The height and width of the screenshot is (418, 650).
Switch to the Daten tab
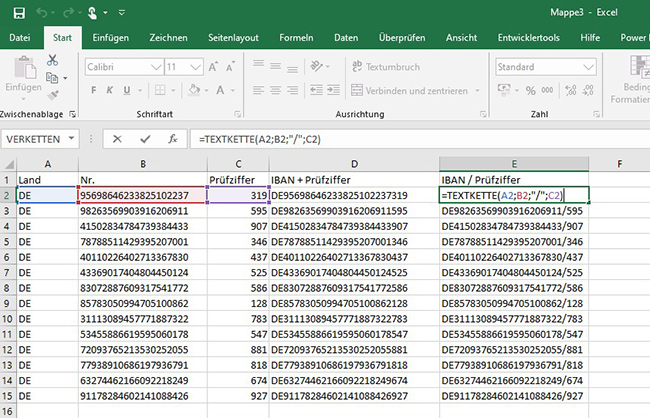coord(346,38)
